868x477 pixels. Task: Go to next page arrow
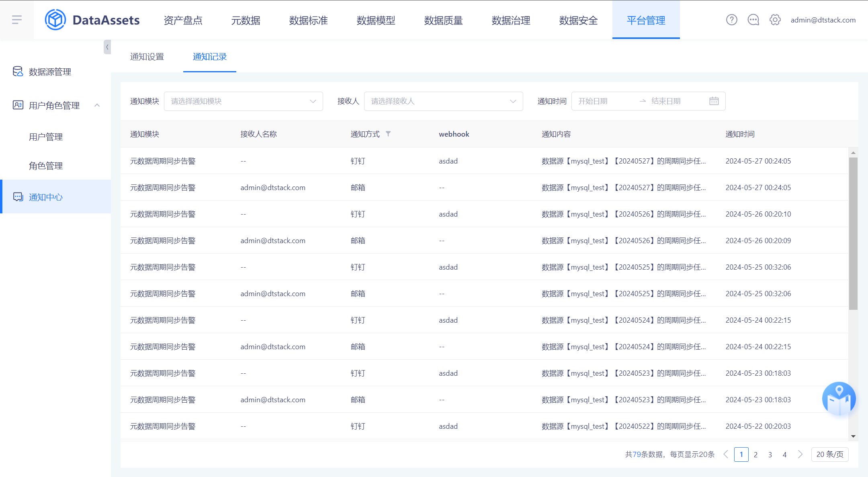click(x=800, y=454)
